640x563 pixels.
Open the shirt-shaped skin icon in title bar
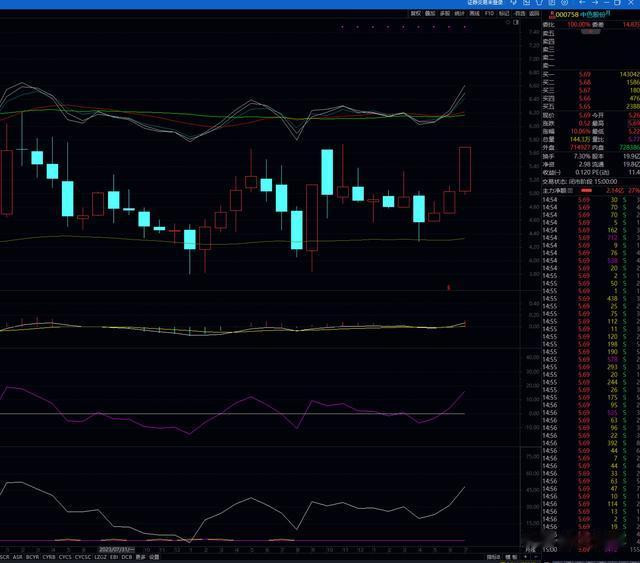pos(539,2)
